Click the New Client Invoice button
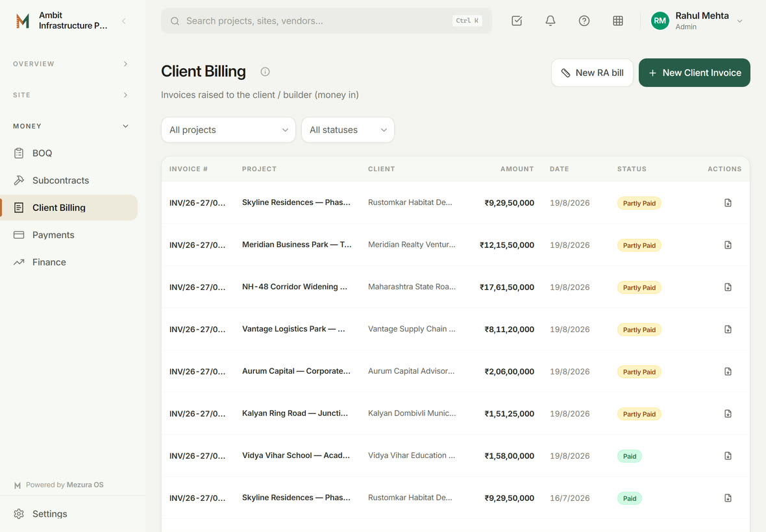The width and height of the screenshot is (766, 532). 694,73
